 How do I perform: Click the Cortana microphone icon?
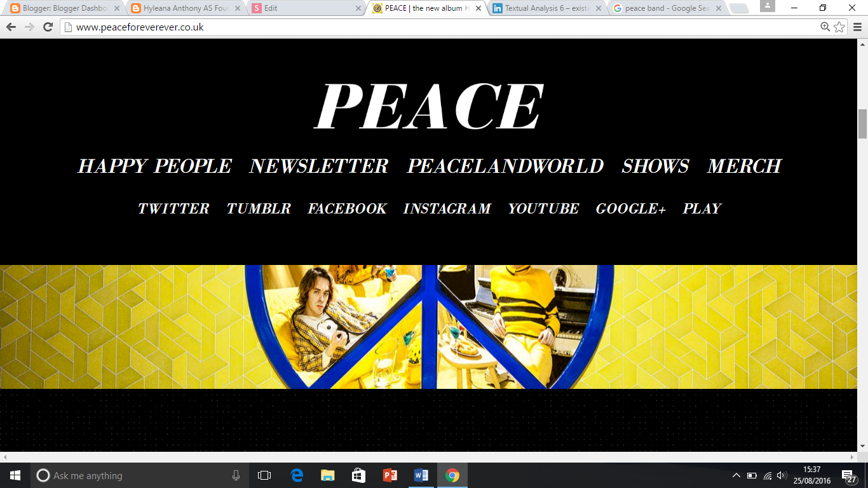236,475
